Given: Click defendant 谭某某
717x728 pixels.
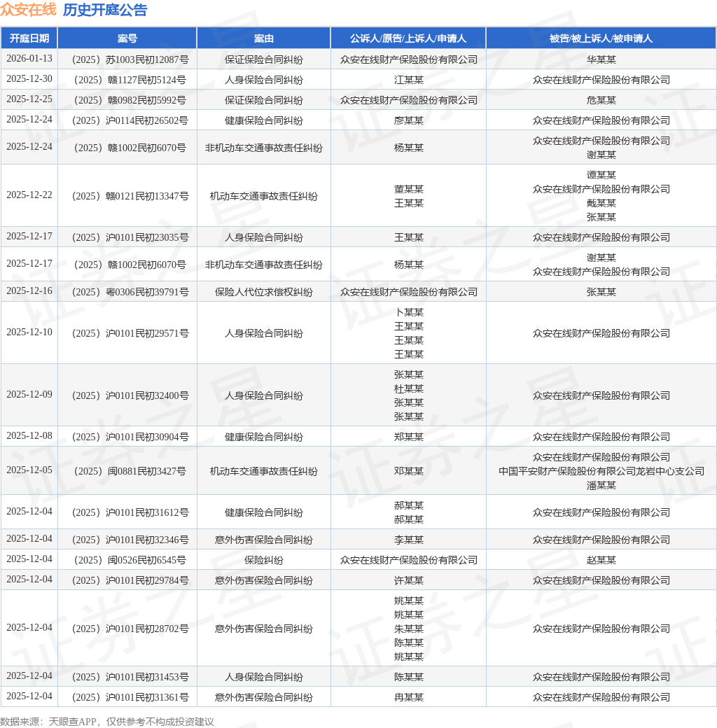Looking at the screenshot, I should click(601, 175).
